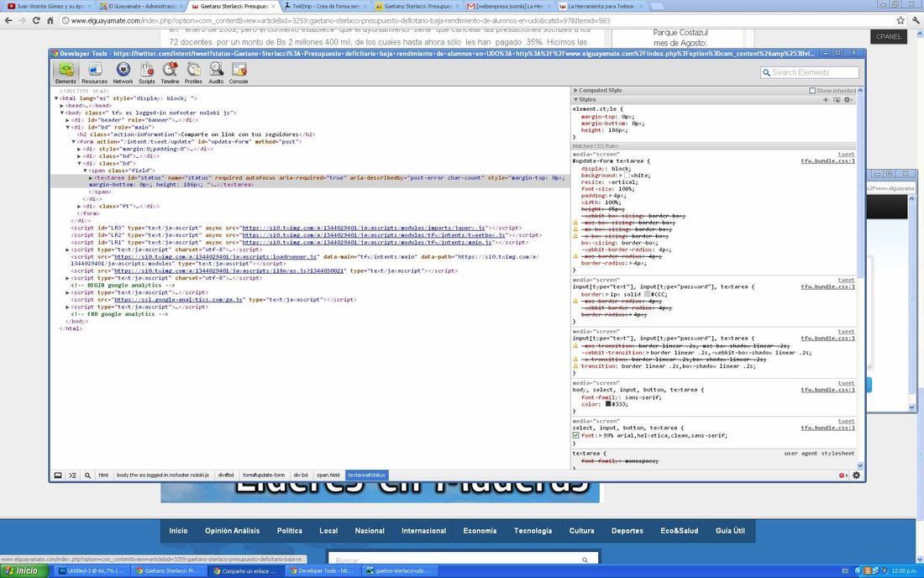Open the Network panel
Viewport: 924px width, 578px height.
(x=123, y=73)
